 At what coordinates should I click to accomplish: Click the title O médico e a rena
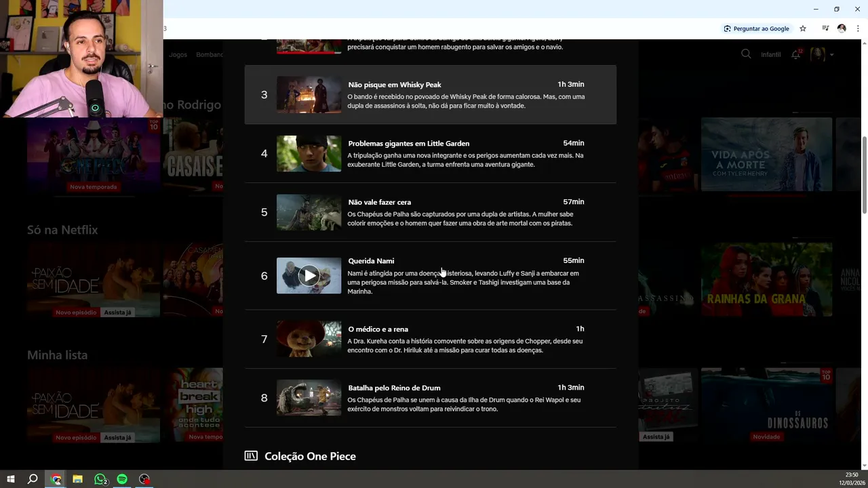pos(378,329)
